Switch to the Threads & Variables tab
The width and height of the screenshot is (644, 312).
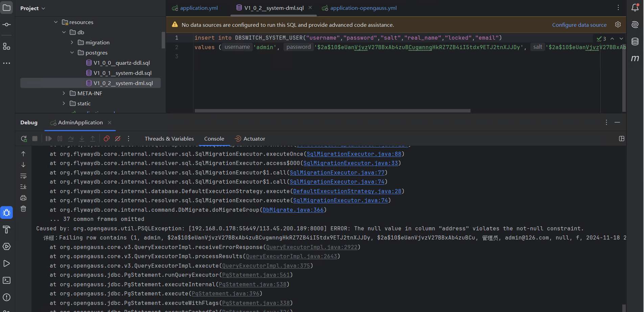pos(169,139)
